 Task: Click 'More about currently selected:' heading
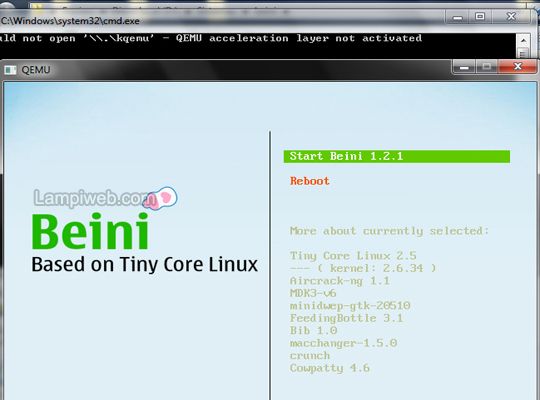click(390, 231)
